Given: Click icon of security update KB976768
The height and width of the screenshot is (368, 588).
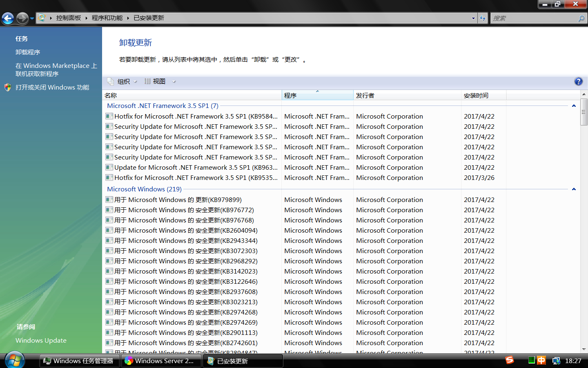Looking at the screenshot, I should point(109,220).
